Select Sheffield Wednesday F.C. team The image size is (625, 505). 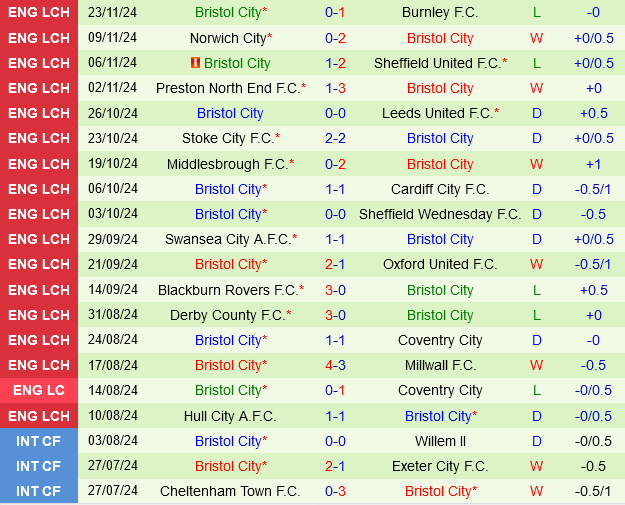440,214
